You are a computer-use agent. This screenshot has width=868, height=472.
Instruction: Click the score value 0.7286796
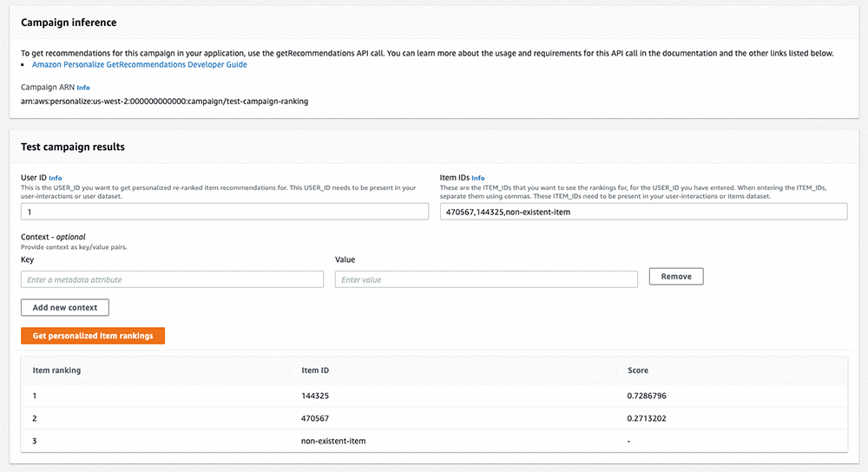646,396
